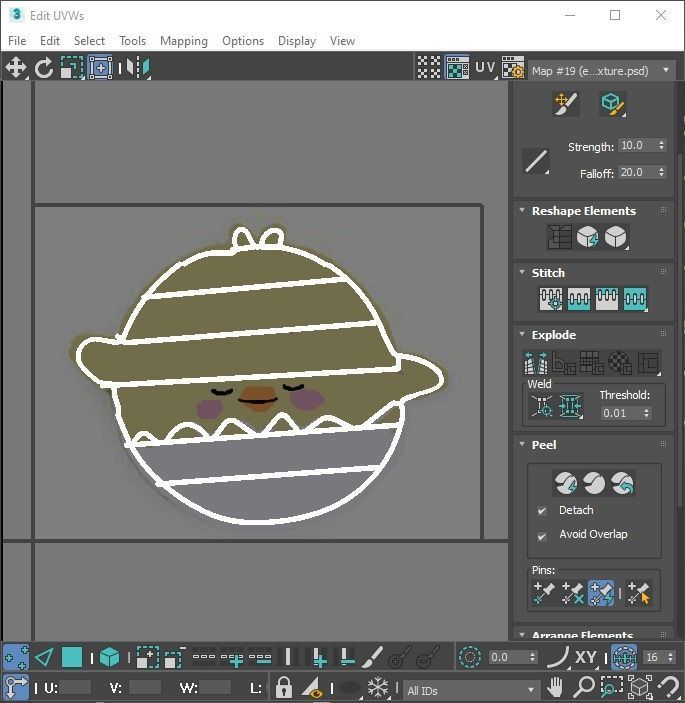
Task: Click Unpin Selected icon
Action: tap(572, 593)
